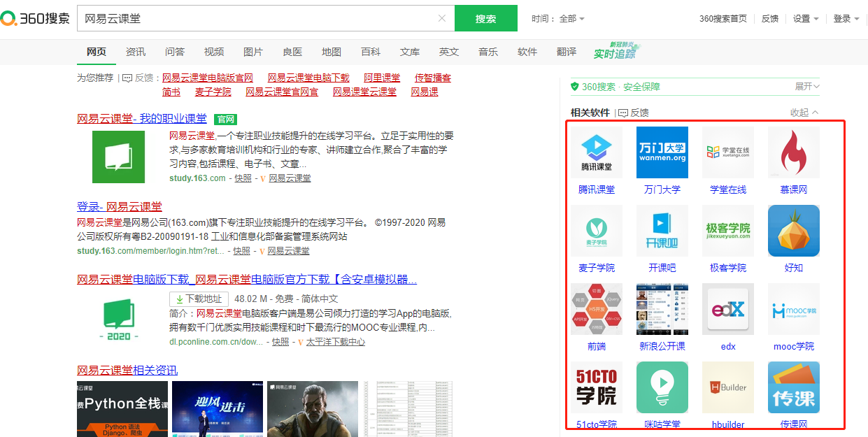Open the 时间 全部 filter dropdown
868x437 pixels.
tap(558, 19)
